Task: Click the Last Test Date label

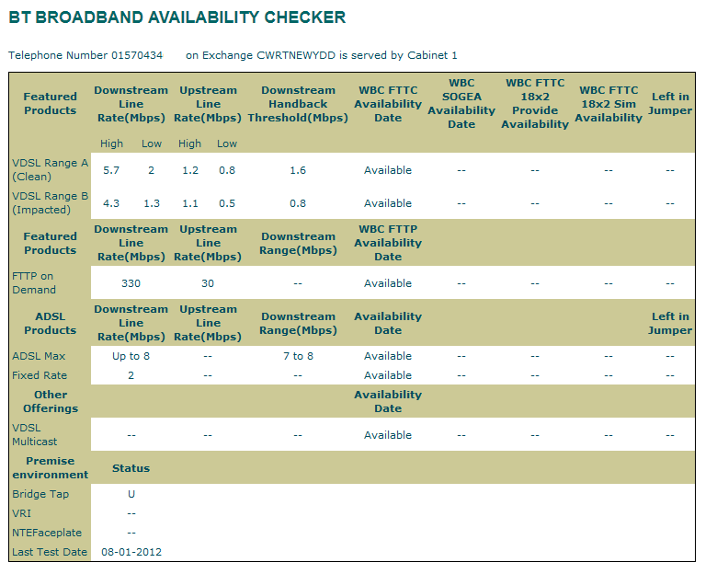Action: (50, 552)
